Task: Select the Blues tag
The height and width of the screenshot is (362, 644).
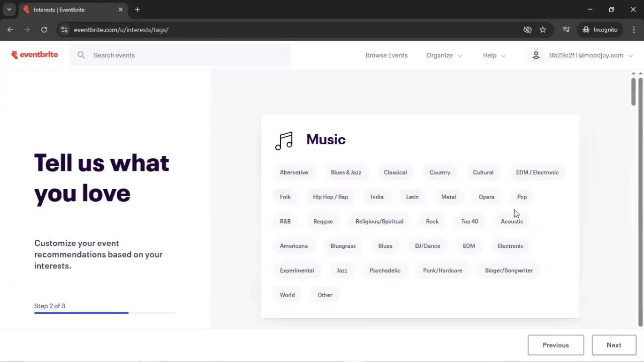Action: (x=385, y=246)
